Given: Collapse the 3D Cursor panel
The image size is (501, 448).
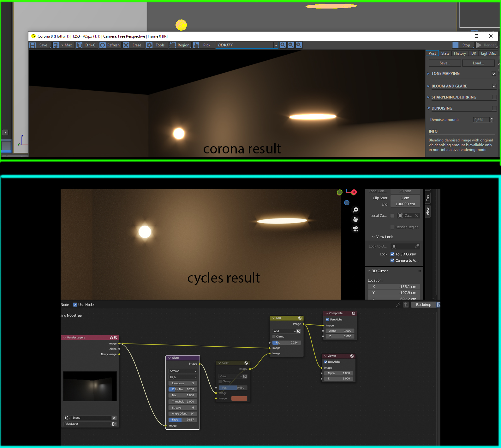Looking at the screenshot, I should 369,271.
